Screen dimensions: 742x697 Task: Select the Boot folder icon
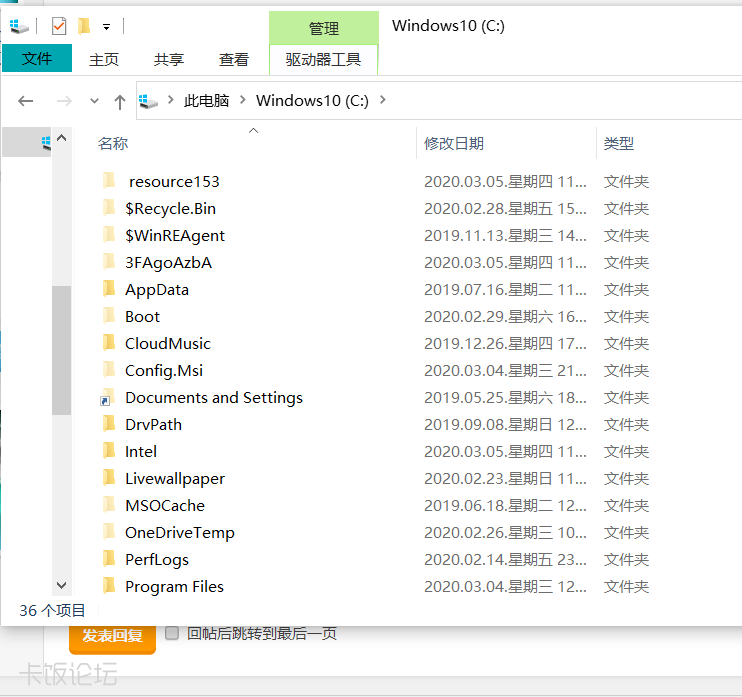point(109,315)
